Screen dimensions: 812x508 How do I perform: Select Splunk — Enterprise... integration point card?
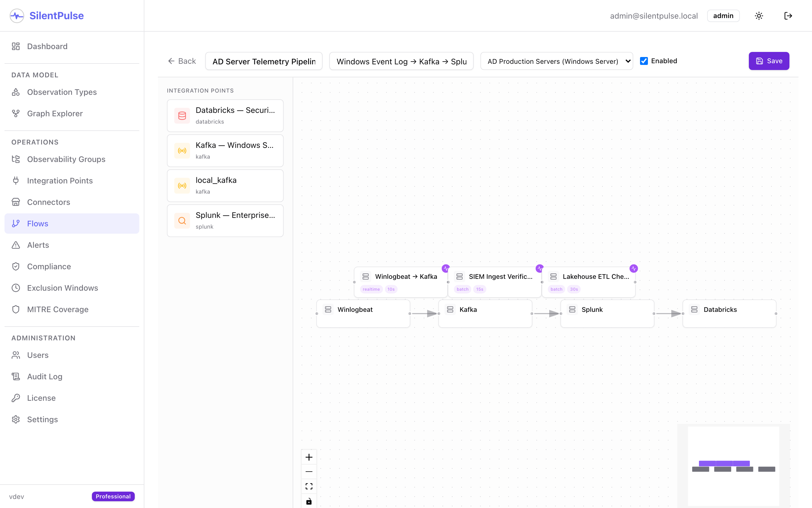[225, 221]
